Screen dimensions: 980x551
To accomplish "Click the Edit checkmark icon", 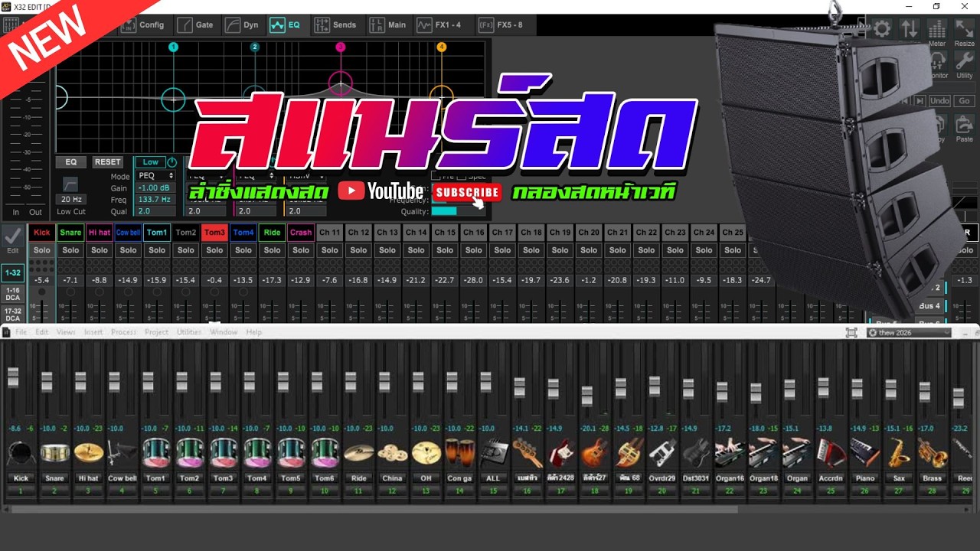I will (x=13, y=236).
